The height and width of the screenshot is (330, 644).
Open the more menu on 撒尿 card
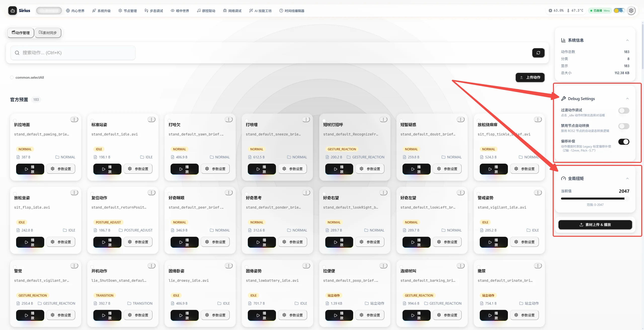538,266
